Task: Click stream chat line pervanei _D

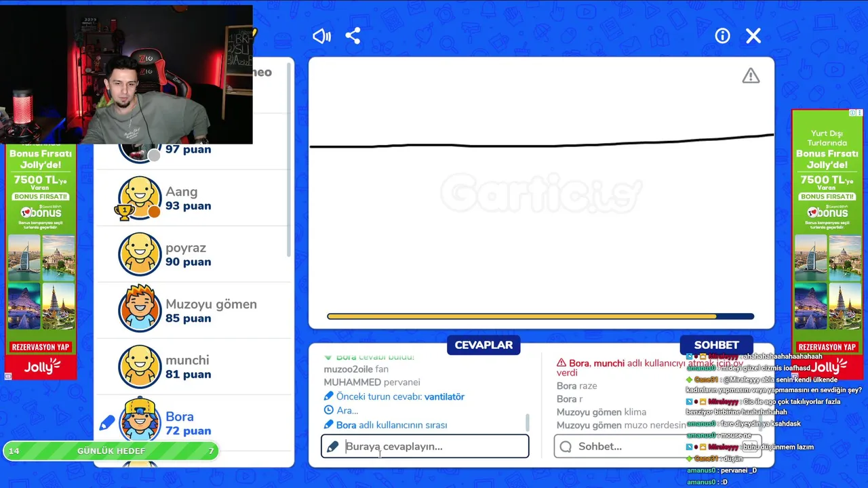Action: coord(722,470)
